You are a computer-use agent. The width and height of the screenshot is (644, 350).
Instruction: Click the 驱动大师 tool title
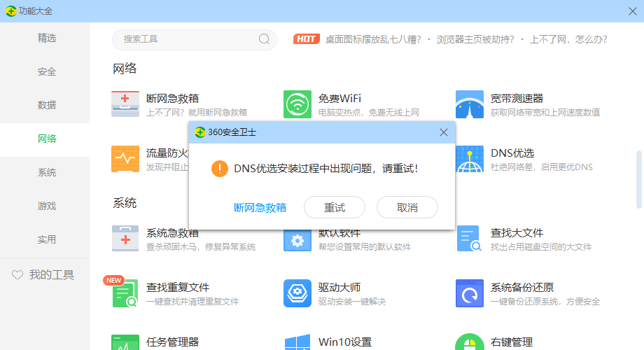click(x=339, y=288)
